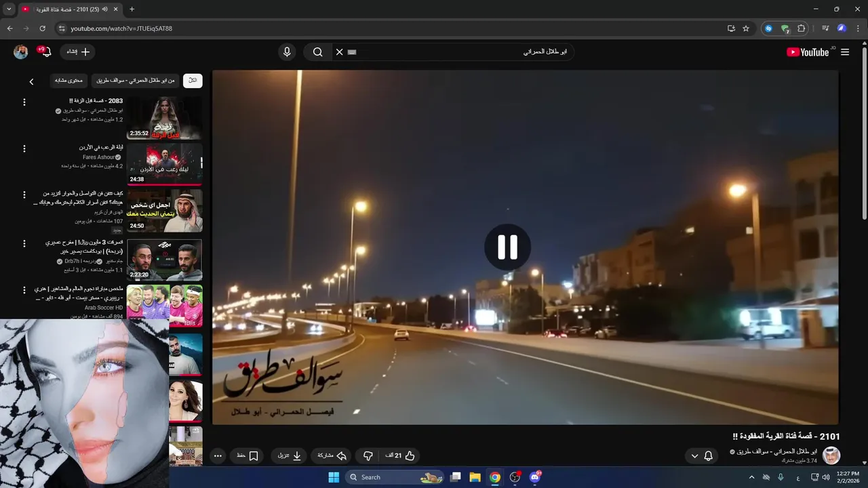Image resolution: width=868 pixels, height=488 pixels.
Task: Open the 2083 قصة قبل الزفة thumbnail
Action: tap(165, 118)
